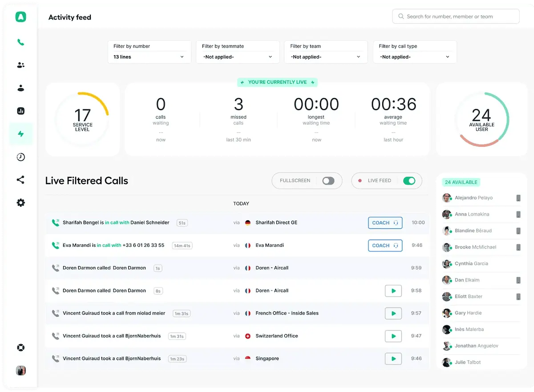Click the help lifebuoy icon
Image resolution: width=534 pixels, height=392 pixels.
[x=20, y=348]
